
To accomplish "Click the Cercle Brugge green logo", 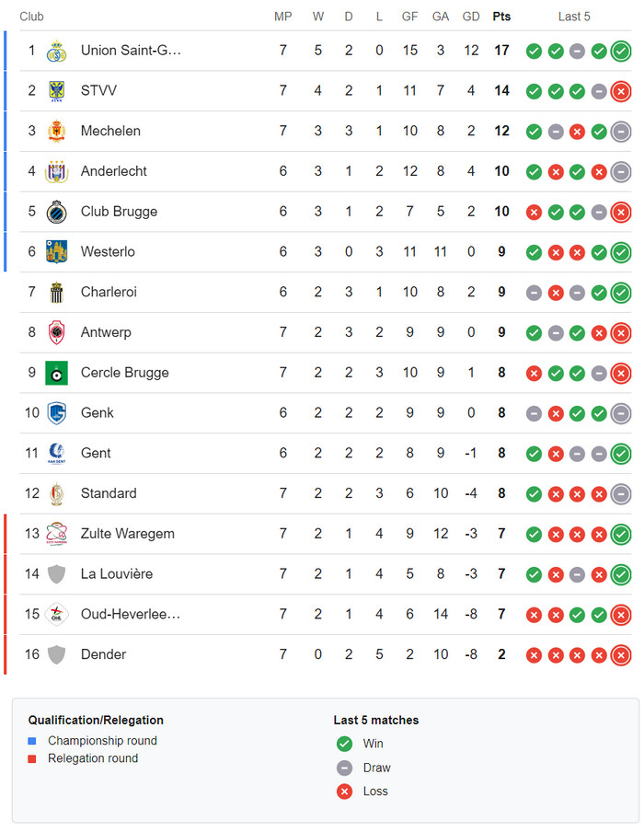I will pos(56,373).
